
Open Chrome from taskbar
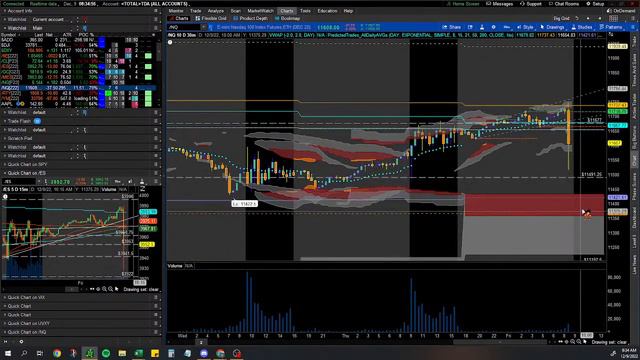(x=57, y=353)
